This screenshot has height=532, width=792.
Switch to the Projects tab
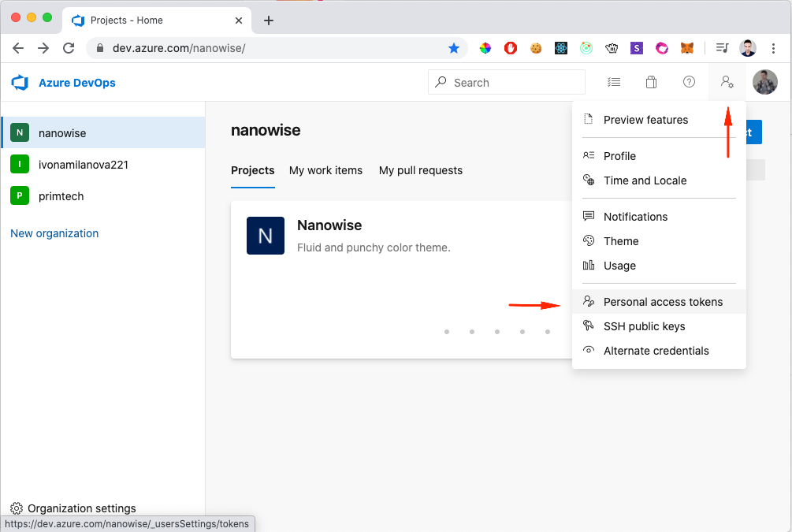click(252, 170)
